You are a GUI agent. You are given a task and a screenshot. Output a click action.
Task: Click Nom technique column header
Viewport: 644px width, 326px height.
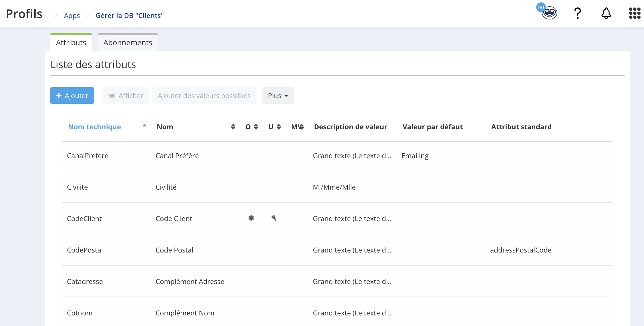[x=94, y=127]
